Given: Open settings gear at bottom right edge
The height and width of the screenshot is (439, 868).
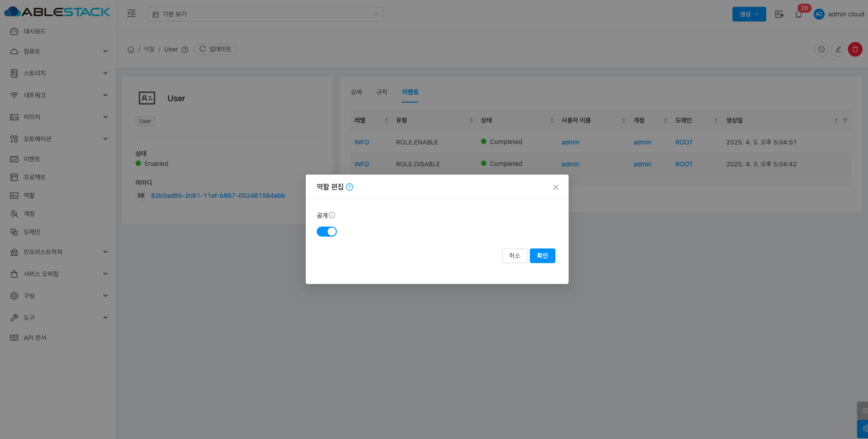Looking at the screenshot, I should click(863, 429).
